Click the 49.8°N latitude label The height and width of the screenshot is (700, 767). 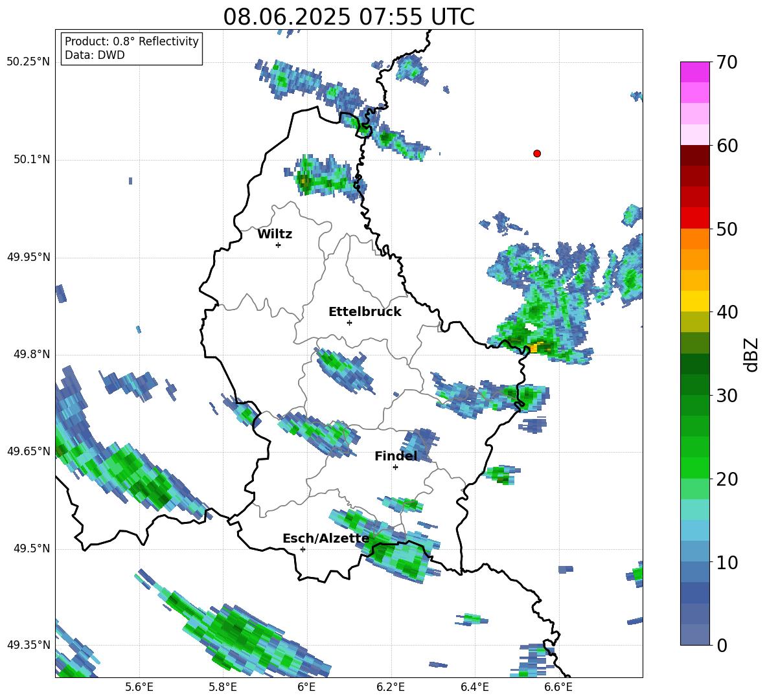(x=32, y=354)
